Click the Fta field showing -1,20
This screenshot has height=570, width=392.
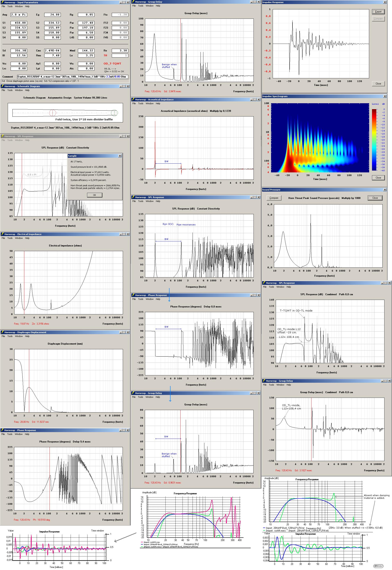click(120, 15)
